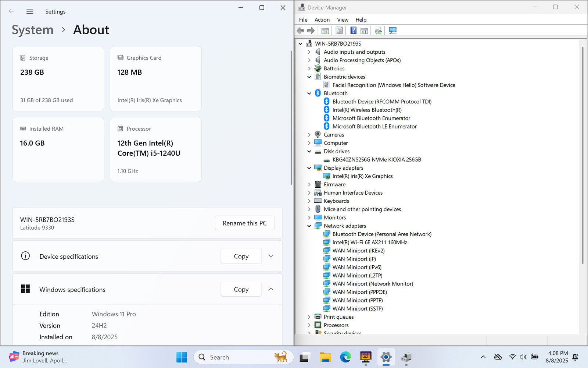Open File Explorer from the taskbar
Viewport: 588px width, 368px height.
click(x=325, y=357)
